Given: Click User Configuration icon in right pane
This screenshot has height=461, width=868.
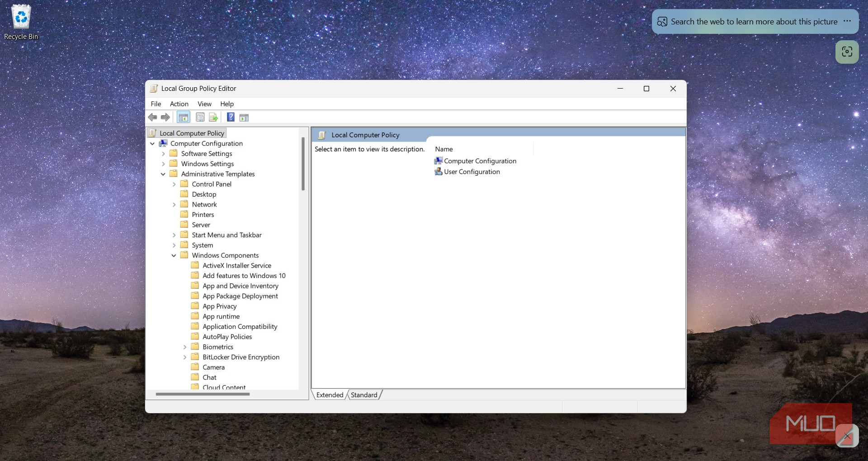Looking at the screenshot, I should point(439,172).
